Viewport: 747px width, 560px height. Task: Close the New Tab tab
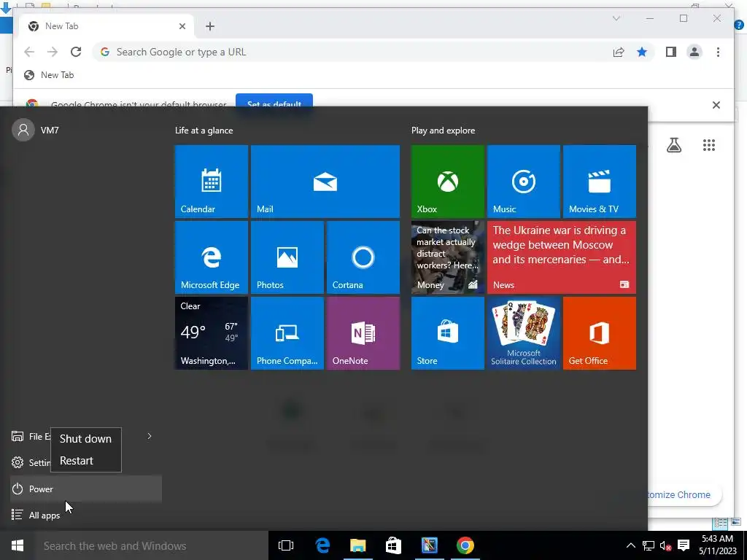pos(182,26)
